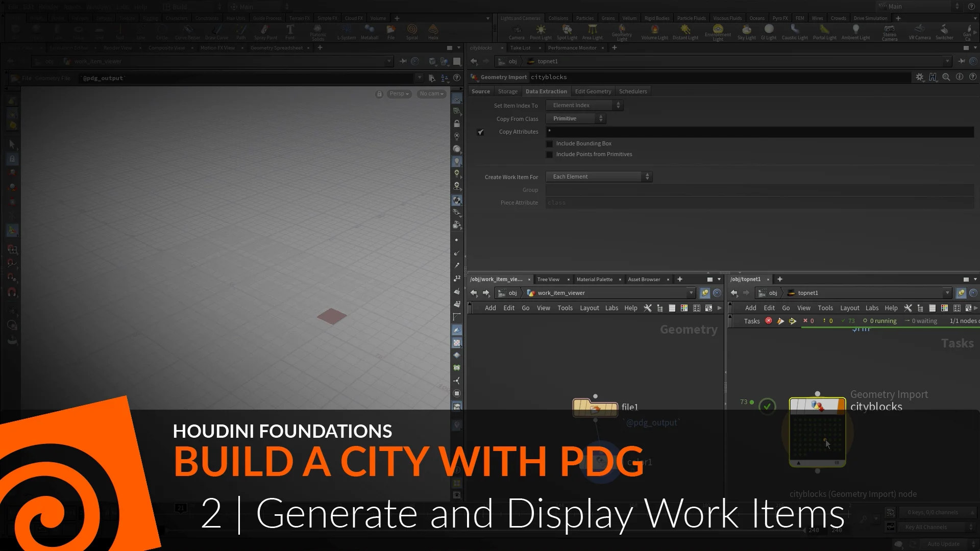Viewport: 980px width, 551px height.
Task: Open the gear settings icon on Geometry Import header
Action: 920,77
